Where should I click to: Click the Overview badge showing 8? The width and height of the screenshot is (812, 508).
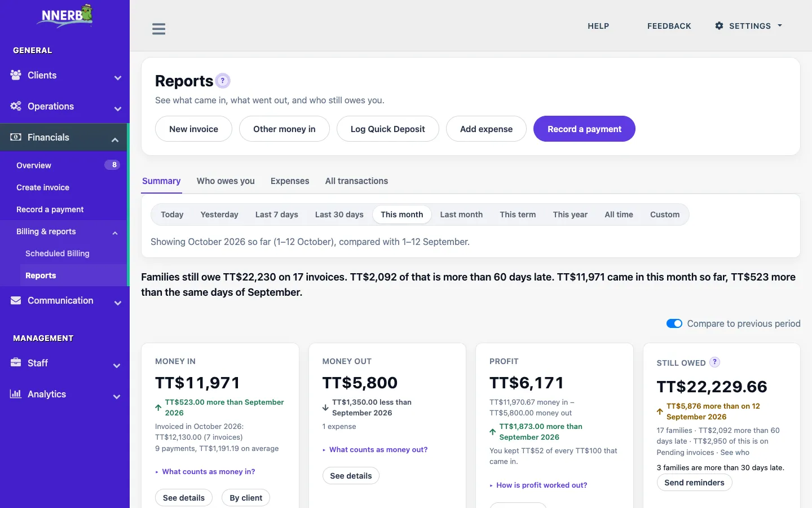click(112, 165)
